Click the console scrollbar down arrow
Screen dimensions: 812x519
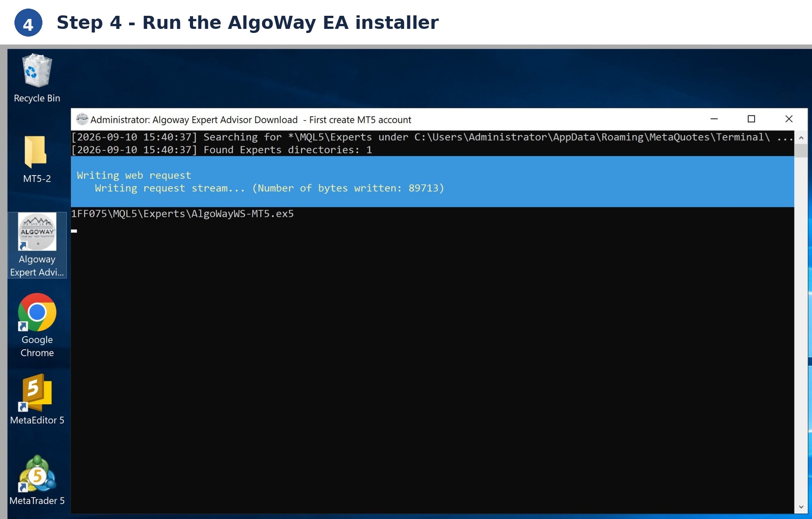[x=801, y=507]
